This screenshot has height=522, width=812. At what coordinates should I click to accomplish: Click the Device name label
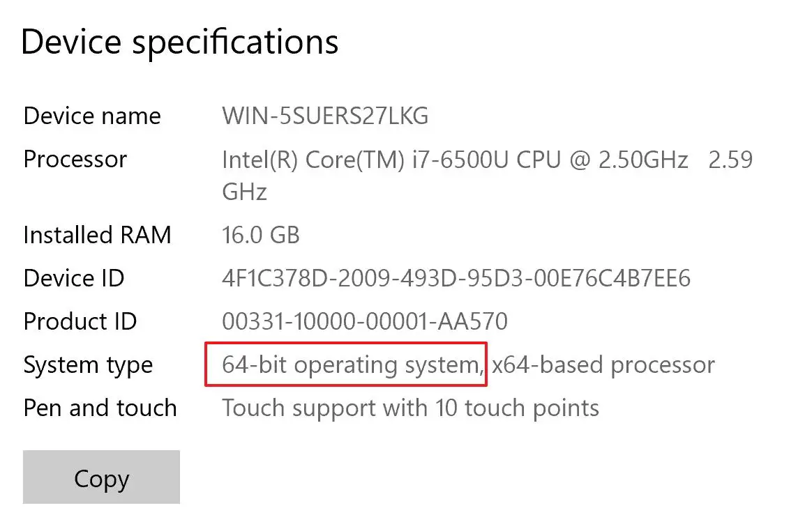(92, 116)
